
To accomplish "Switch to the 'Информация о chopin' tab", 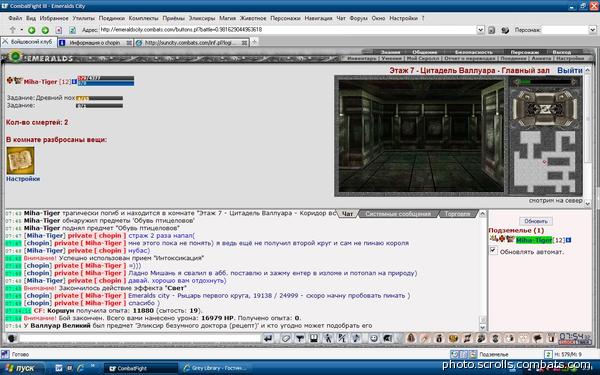I will pos(96,43).
